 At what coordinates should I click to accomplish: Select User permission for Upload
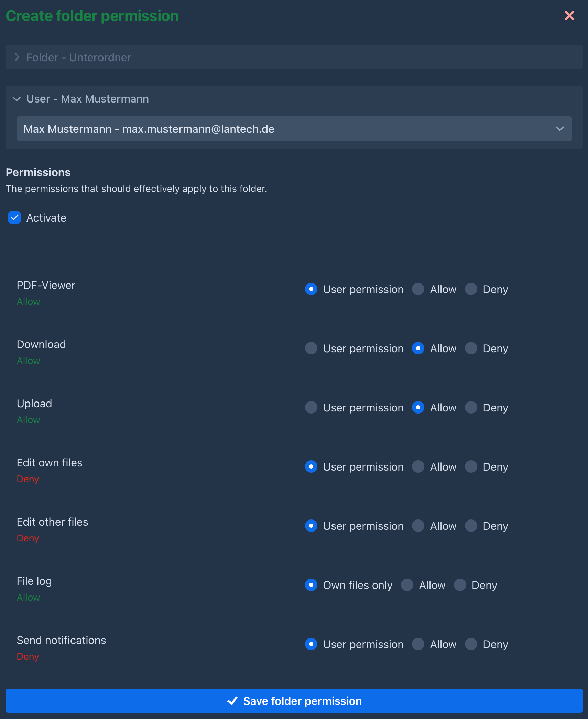pos(311,407)
